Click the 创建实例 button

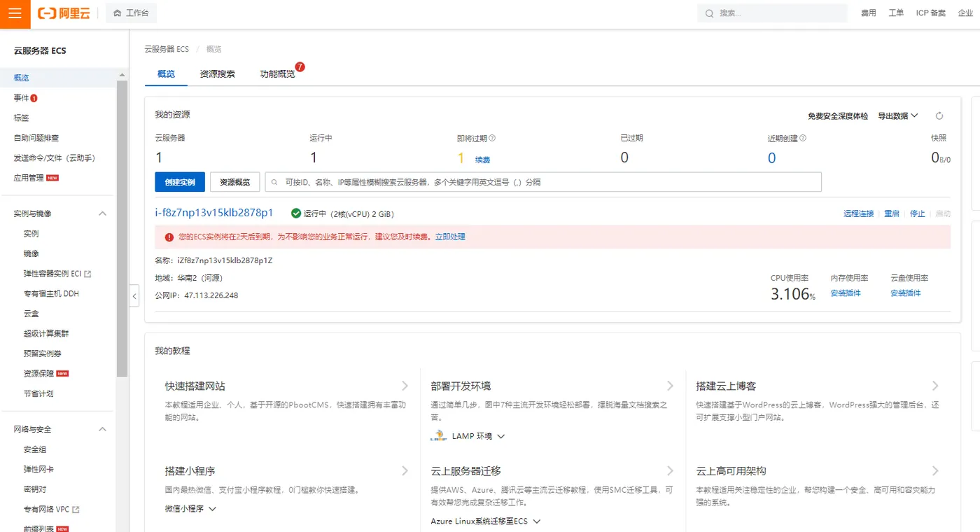[180, 182]
